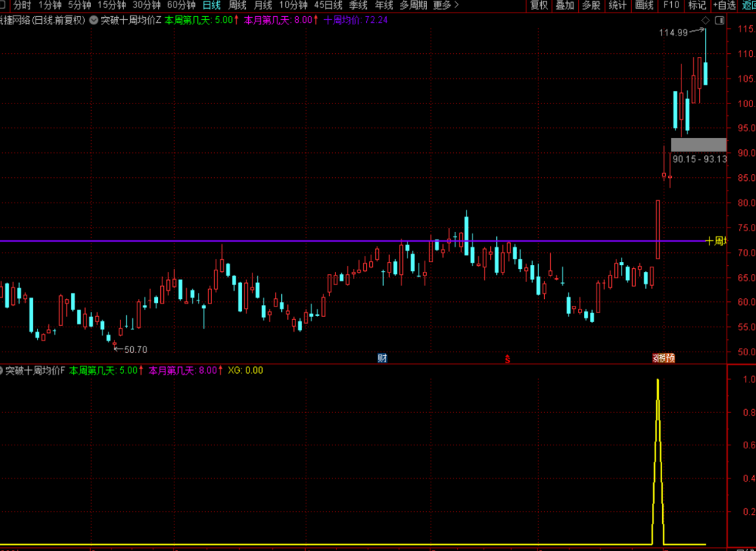Switch to the 周线 weekly tab
Screen dimensions: 756x551
(237, 5)
